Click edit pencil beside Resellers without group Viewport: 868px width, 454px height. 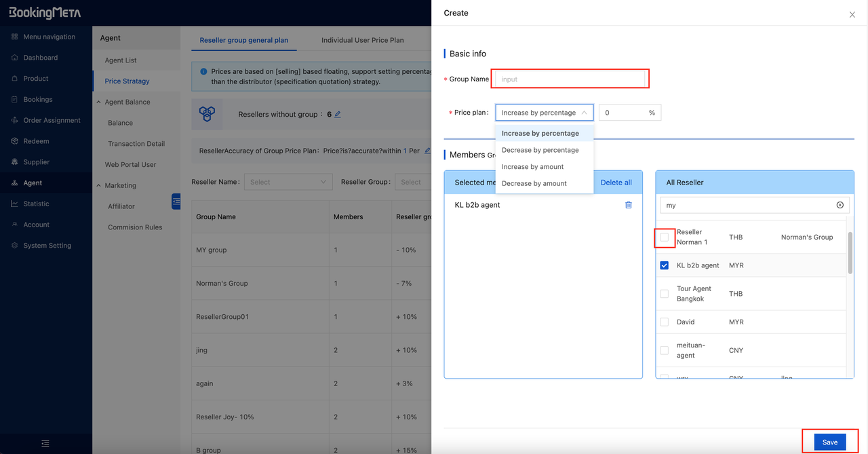pos(338,115)
